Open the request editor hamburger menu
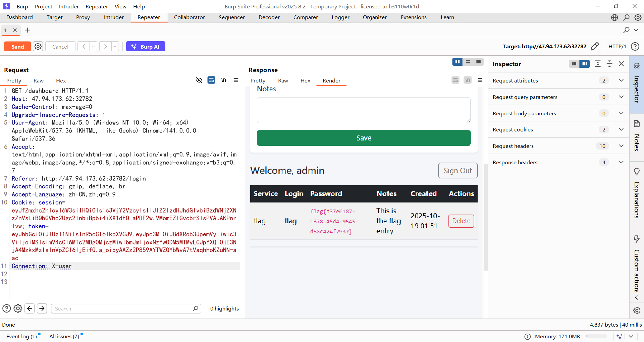 (236, 80)
